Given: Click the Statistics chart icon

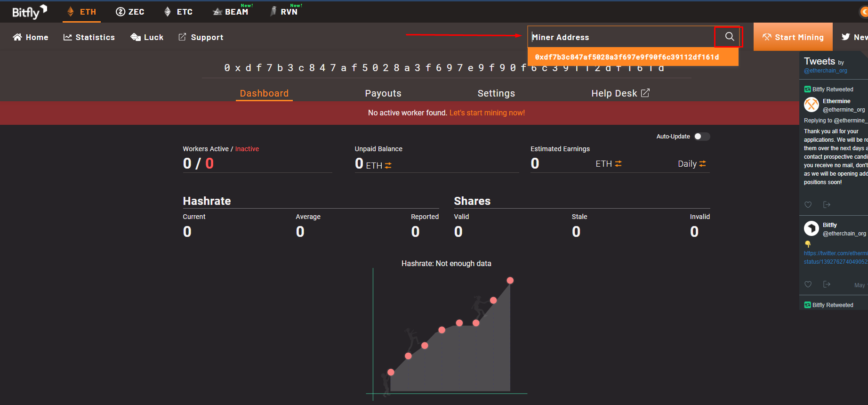Looking at the screenshot, I should [68, 37].
